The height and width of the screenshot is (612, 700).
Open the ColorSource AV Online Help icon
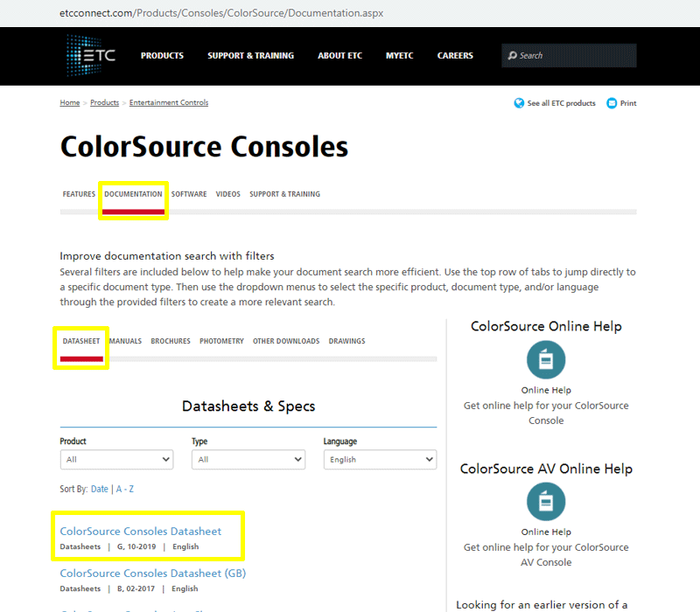[546, 502]
